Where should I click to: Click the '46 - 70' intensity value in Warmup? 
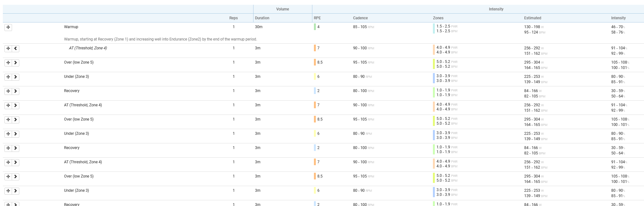click(x=617, y=27)
